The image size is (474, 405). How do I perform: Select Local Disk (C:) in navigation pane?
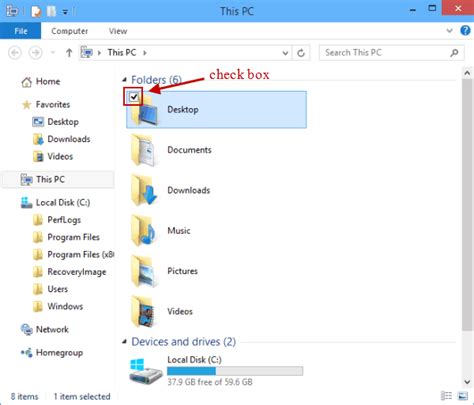click(x=63, y=202)
